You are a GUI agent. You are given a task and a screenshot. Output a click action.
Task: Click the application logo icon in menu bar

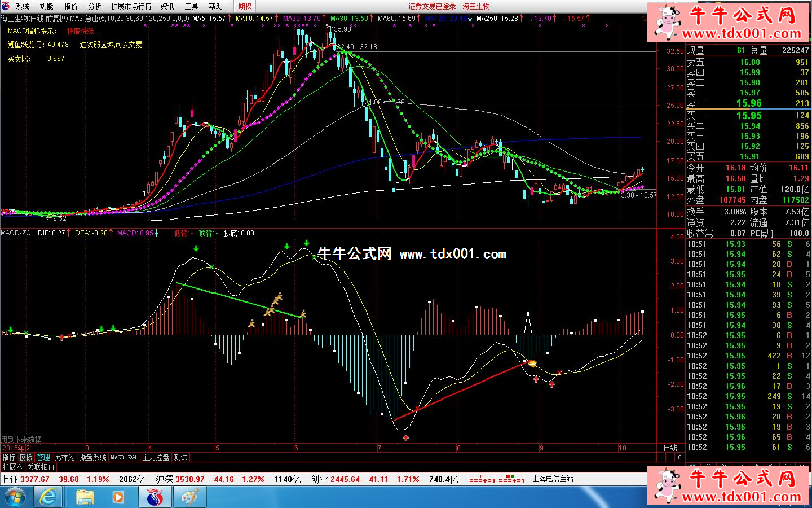(x=6, y=6)
